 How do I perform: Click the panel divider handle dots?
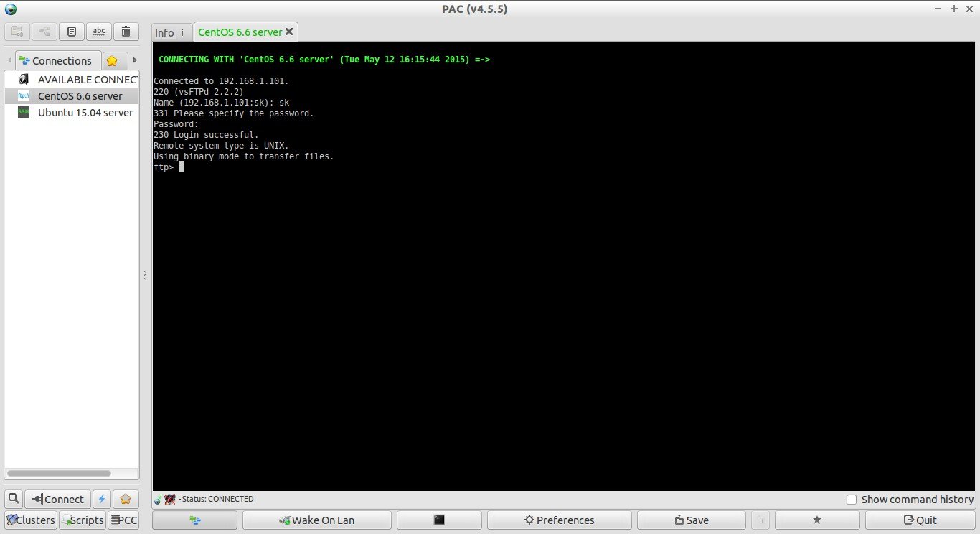(145, 275)
